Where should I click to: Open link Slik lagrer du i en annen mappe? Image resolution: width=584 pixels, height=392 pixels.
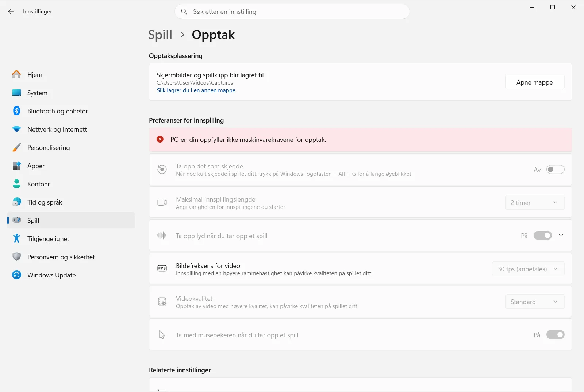(x=196, y=90)
